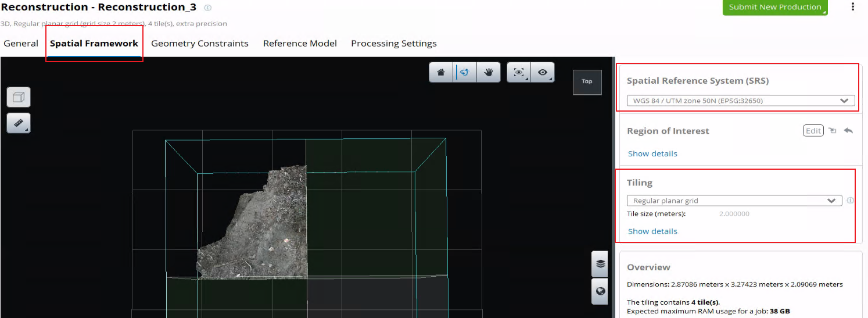The height and width of the screenshot is (318, 868).
Task: Open the measurement ruler tool
Action: [x=18, y=123]
